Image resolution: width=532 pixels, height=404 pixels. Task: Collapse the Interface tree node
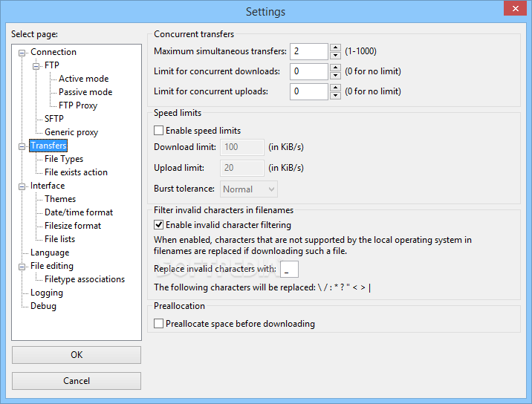pos(22,186)
